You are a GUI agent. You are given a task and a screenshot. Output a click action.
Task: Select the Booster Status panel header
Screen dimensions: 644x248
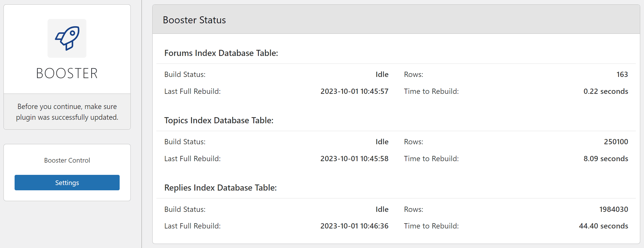pyautogui.click(x=396, y=20)
